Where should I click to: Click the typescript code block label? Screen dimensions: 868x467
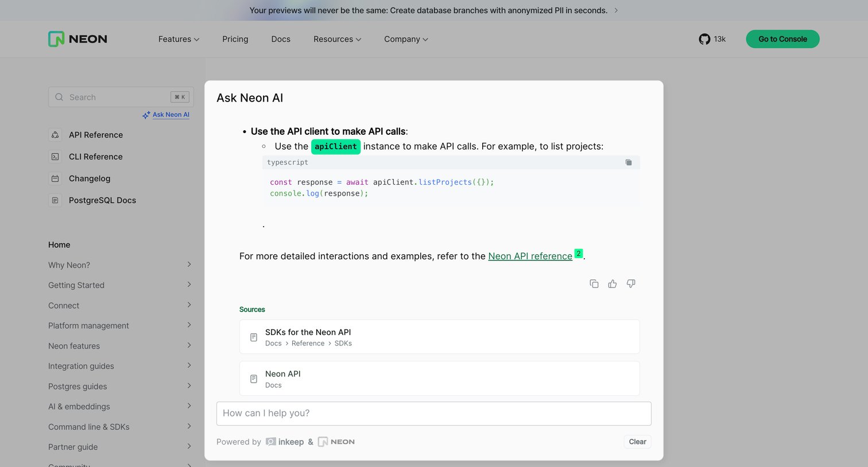pyautogui.click(x=288, y=162)
